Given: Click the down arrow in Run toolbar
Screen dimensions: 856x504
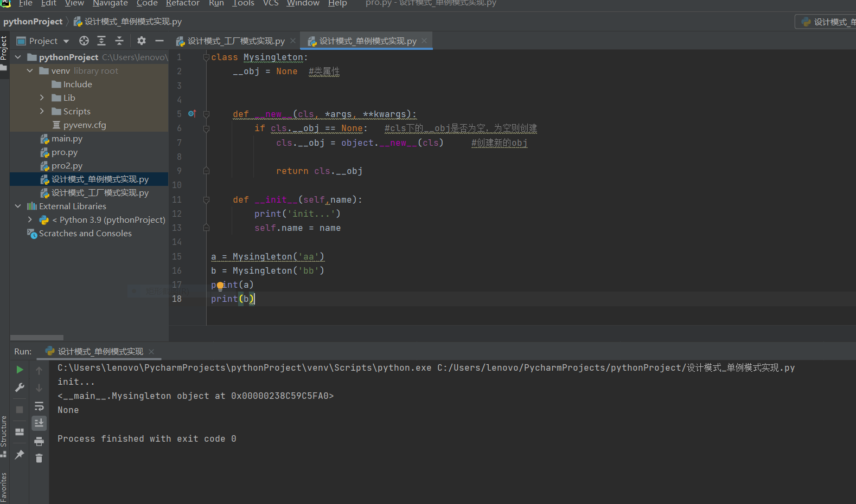Looking at the screenshot, I should click(x=39, y=388).
